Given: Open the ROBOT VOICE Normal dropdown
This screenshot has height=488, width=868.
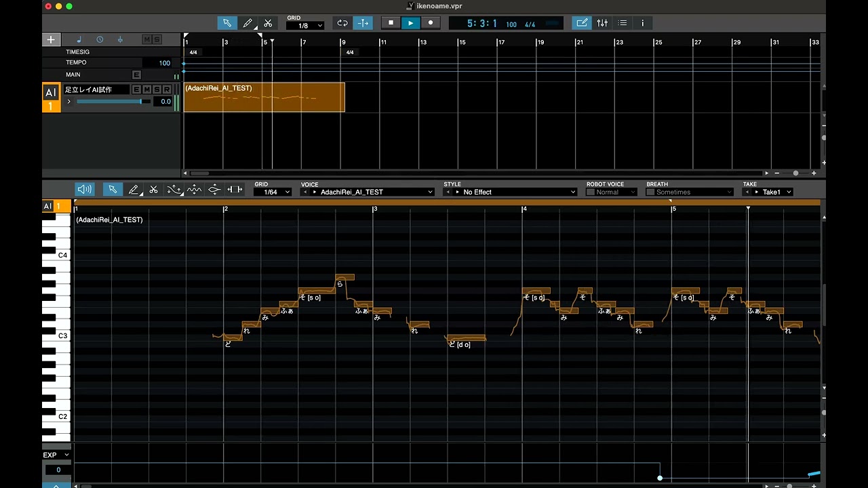Looking at the screenshot, I should tap(616, 192).
